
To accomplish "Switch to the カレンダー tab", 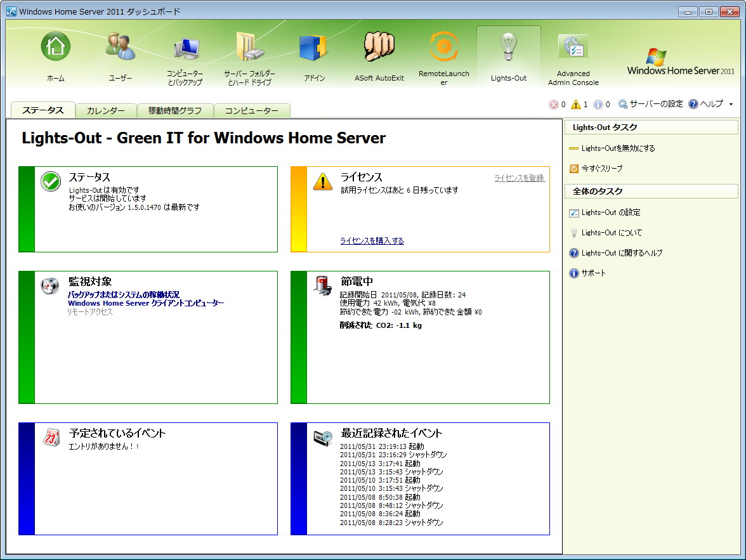I will (105, 111).
